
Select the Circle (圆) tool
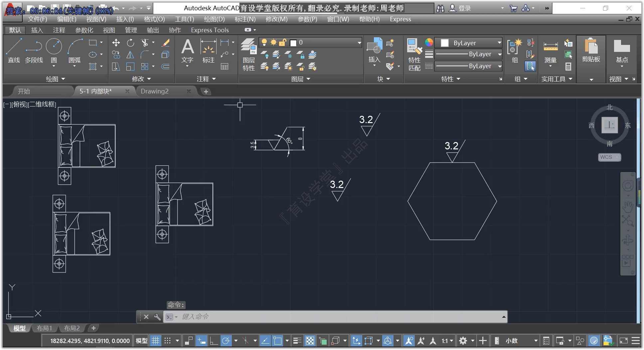[x=54, y=51]
